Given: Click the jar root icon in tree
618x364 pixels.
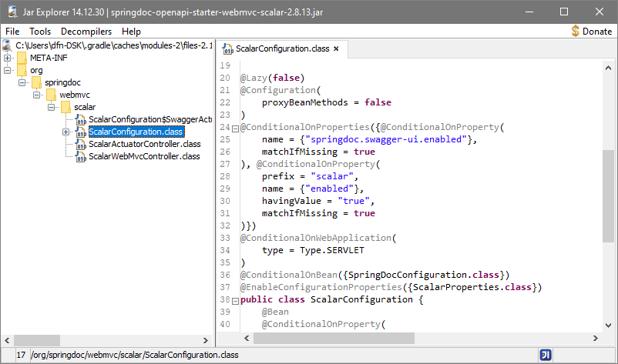Looking at the screenshot, I should click(7, 45).
